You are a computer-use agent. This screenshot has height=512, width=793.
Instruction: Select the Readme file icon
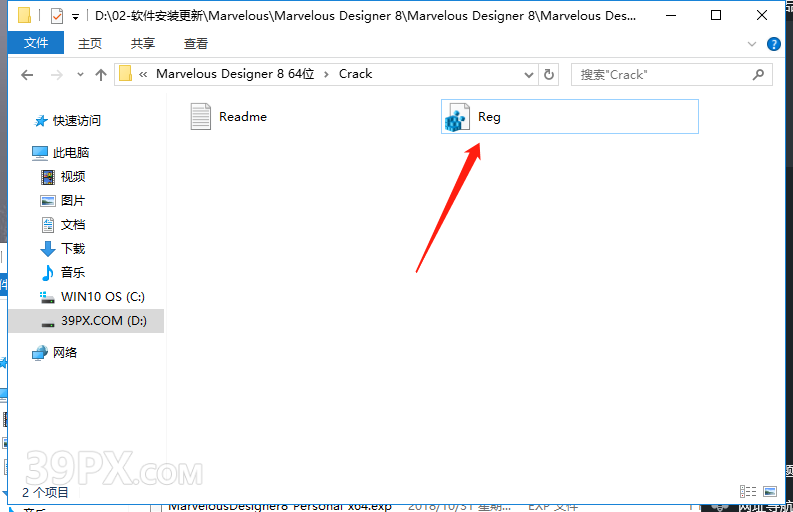pos(200,116)
